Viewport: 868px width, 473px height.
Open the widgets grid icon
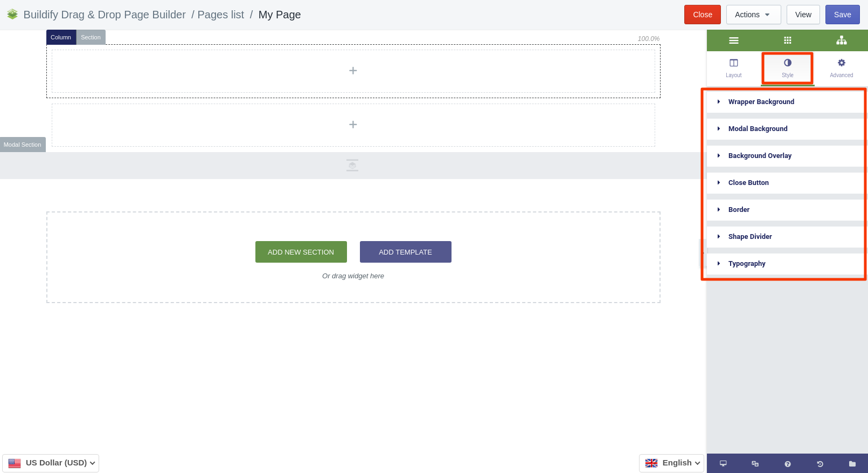point(787,40)
